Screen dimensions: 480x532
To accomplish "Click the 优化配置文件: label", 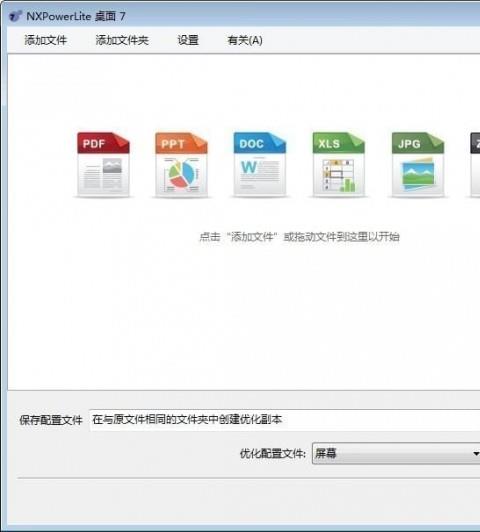I will click(x=273, y=453).
